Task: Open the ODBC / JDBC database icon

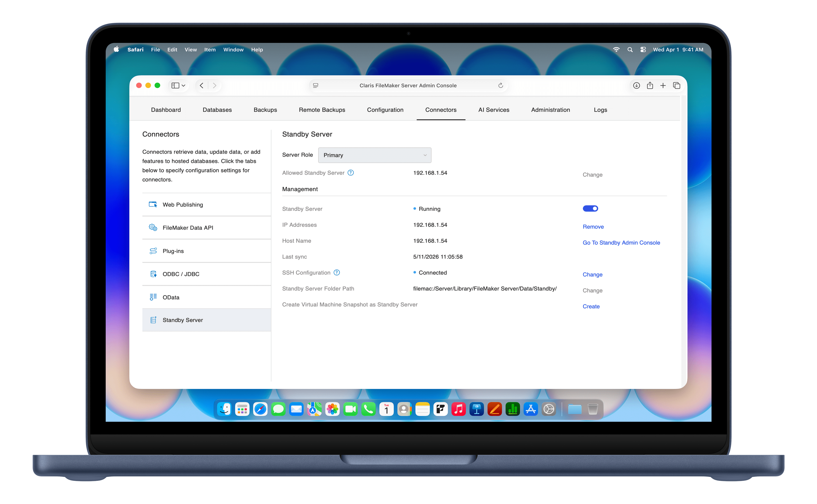Action: pos(153,274)
